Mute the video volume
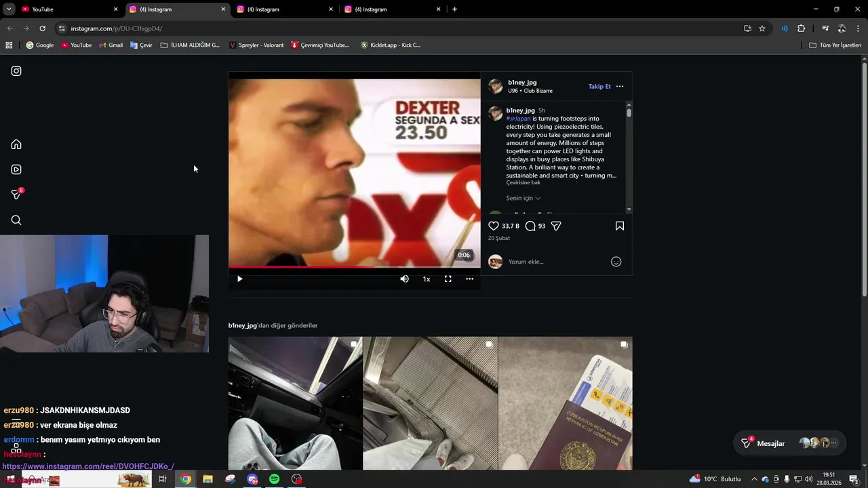 (405, 279)
